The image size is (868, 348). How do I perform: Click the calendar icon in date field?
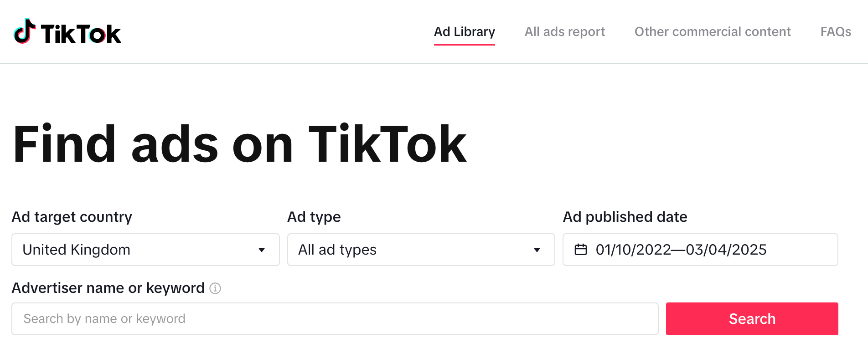pos(580,250)
